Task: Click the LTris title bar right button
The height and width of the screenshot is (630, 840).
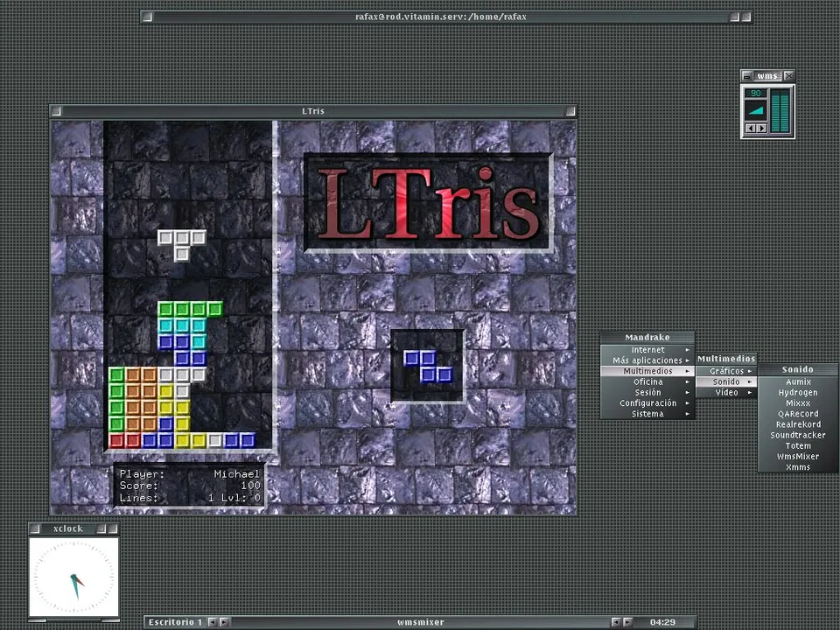Action: (x=570, y=111)
